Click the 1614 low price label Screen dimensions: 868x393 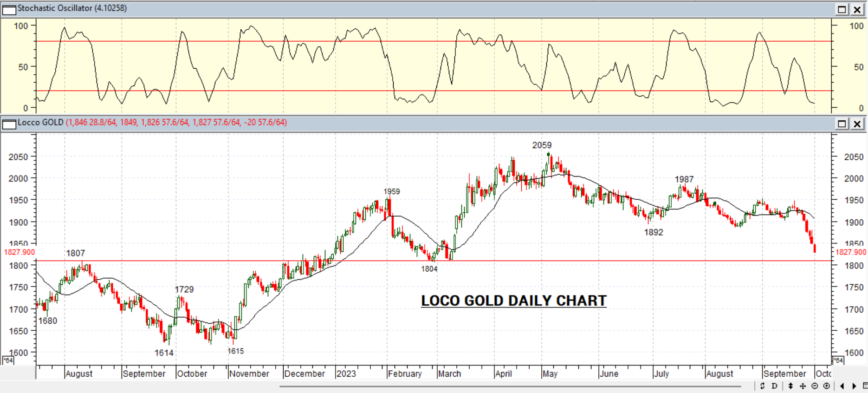(164, 353)
